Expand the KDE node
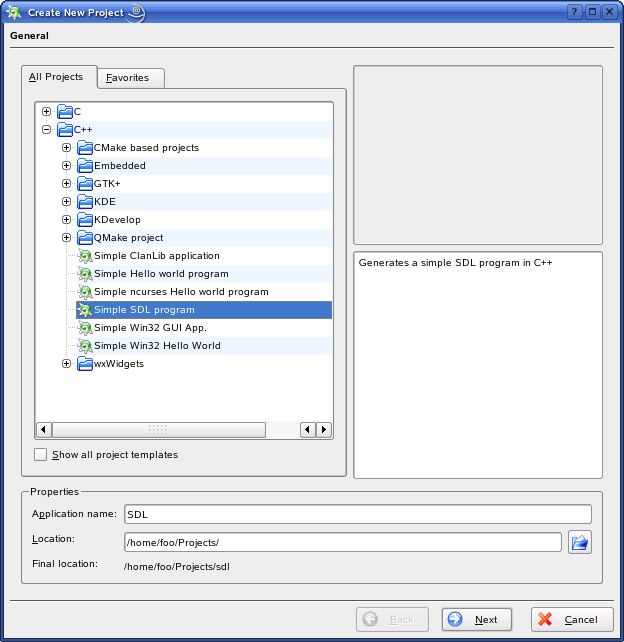The width and height of the screenshot is (624, 642). pyautogui.click(x=66, y=201)
